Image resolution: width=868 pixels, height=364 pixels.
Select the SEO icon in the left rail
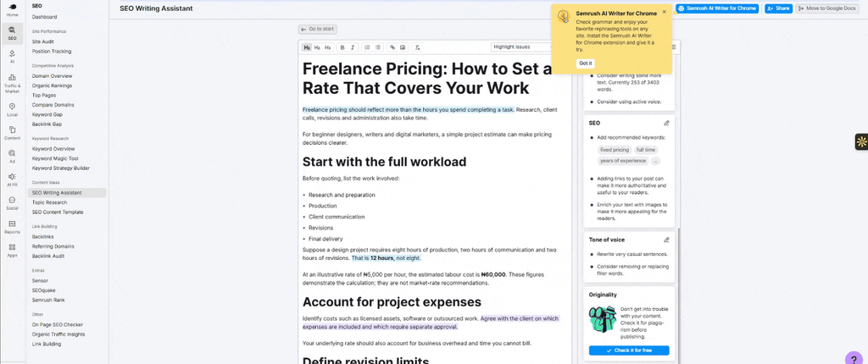click(x=12, y=33)
